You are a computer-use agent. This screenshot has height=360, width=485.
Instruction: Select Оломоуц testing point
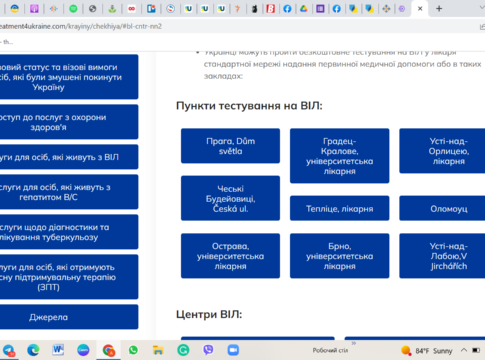tap(442, 209)
